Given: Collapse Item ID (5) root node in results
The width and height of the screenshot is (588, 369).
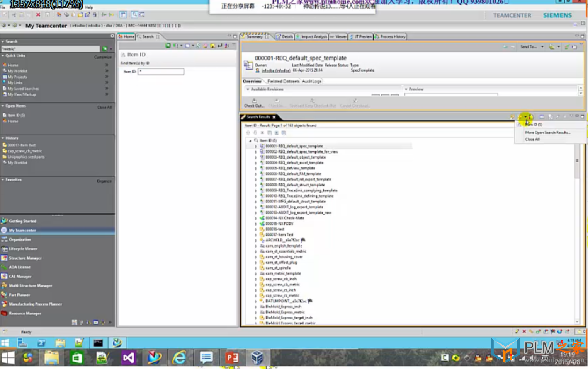Looking at the screenshot, I should (x=250, y=141).
